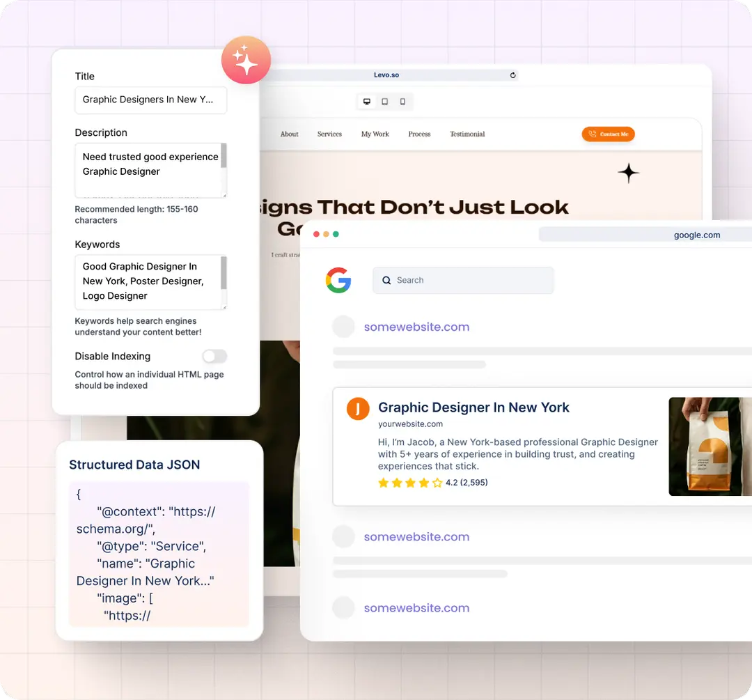Screen dimensions: 752x700
Task: Click the Keywords text area
Action: [x=150, y=282]
